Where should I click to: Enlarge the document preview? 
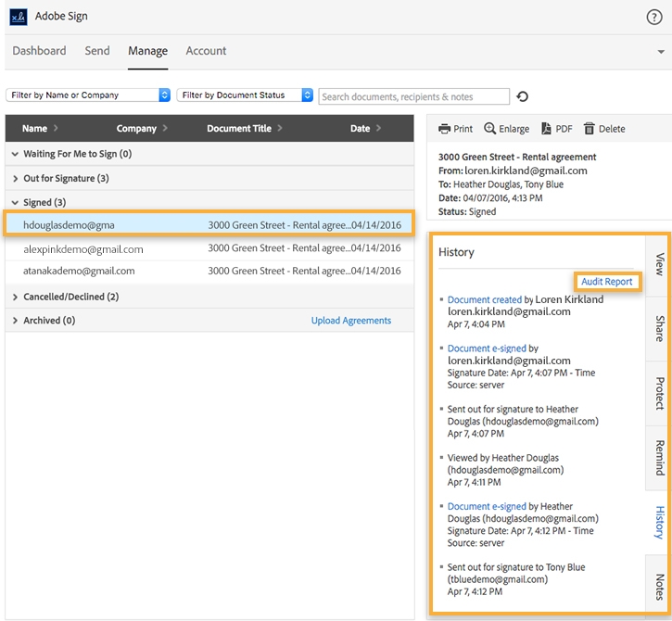(506, 129)
